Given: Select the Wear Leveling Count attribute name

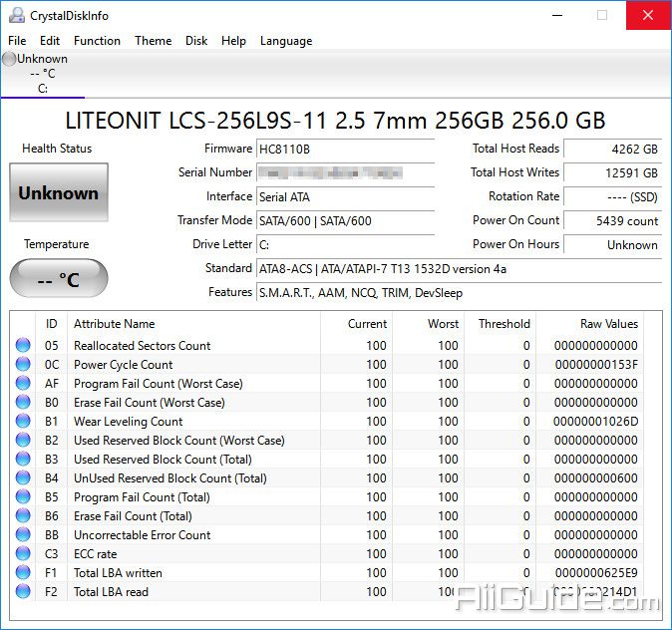Looking at the screenshot, I should (x=129, y=422).
